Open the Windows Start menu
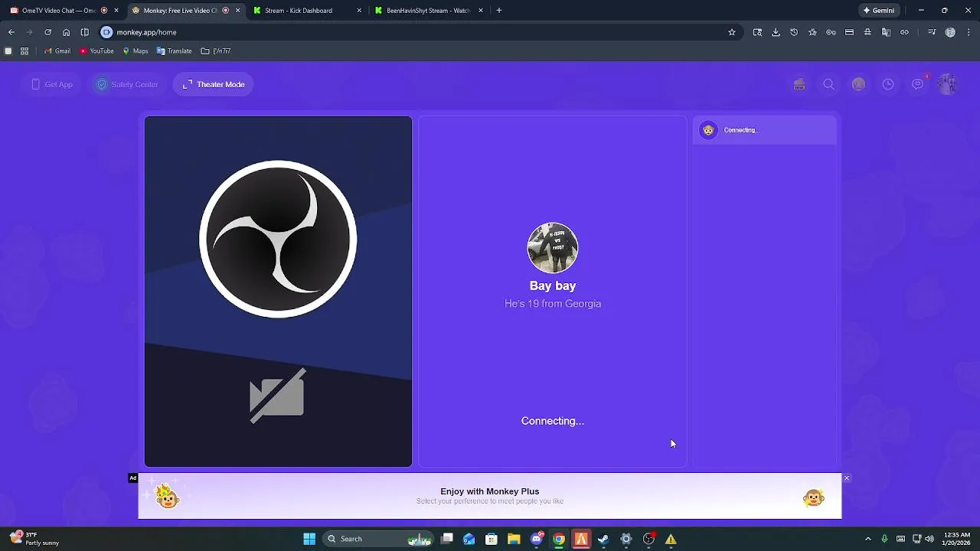Screen dimensions: 980x551 coord(309,539)
